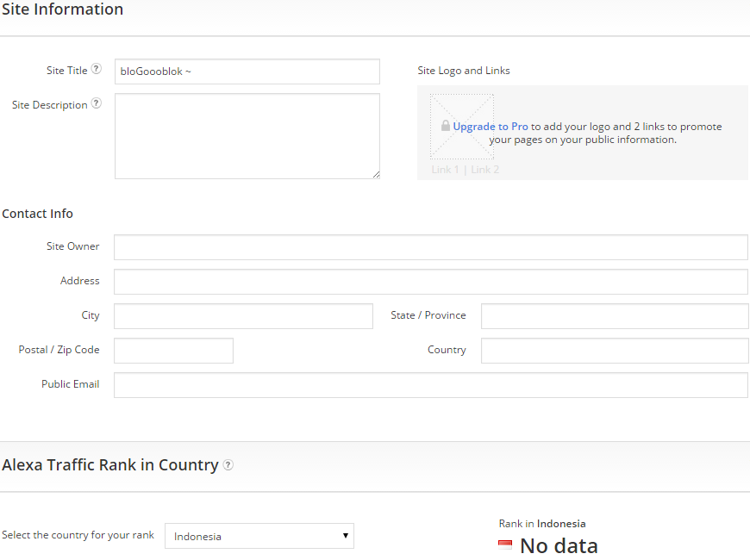Follow the Upgrade to Pro link
The width and height of the screenshot is (750, 560).
pyautogui.click(x=491, y=127)
